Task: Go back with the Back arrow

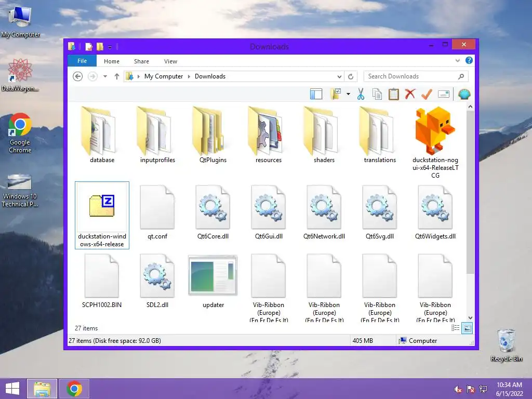Action: click(78, 76)
